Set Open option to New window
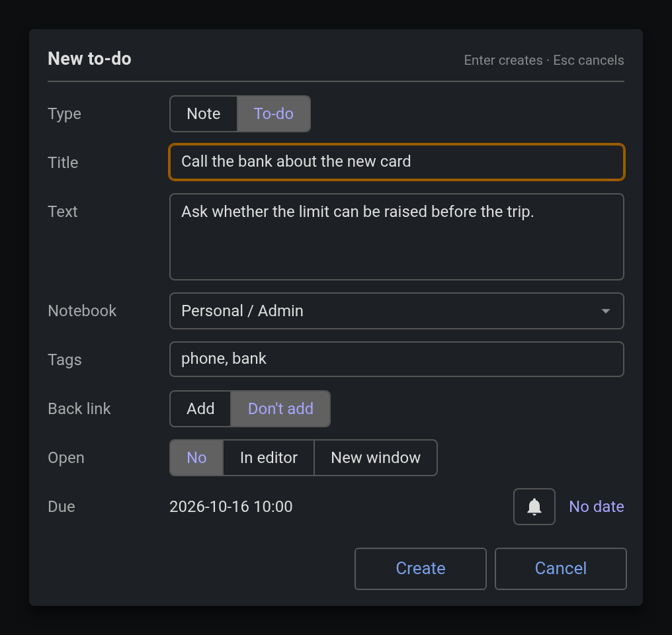This screenshot has height=635, width=672. [x=376, y=458]
